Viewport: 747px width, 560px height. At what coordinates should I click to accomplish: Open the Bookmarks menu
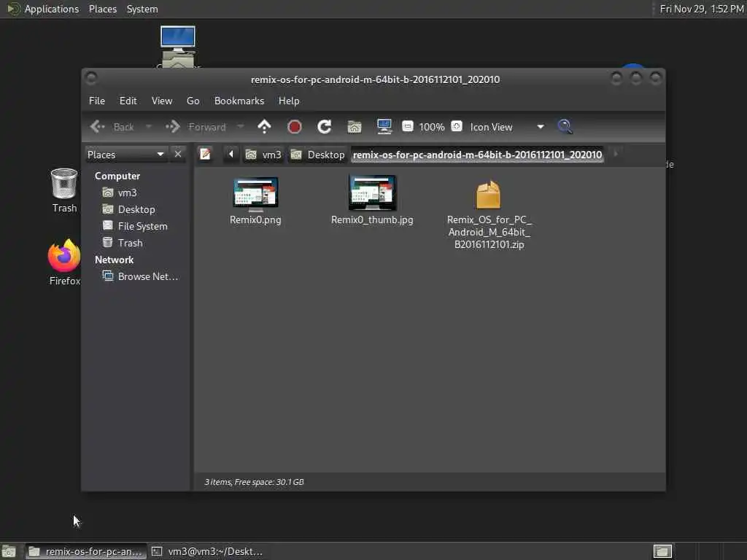[x=239, y=101]
